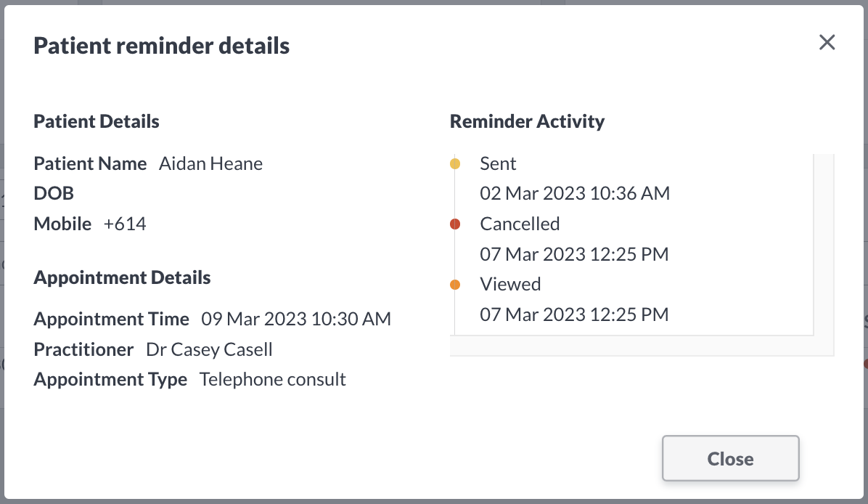This screenshot has height=504, width=868.
Task: Click the Reminder Activity heading
Action: (527, 121)
